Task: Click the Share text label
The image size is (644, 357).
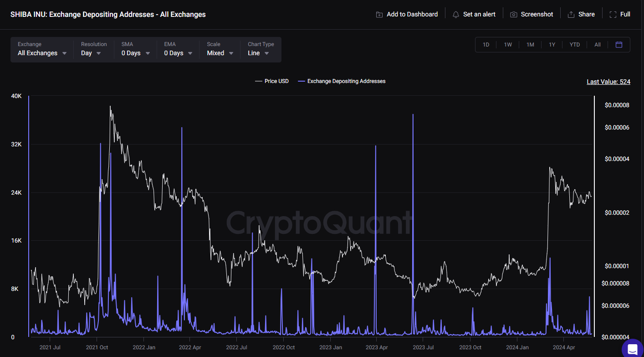Action: click(x=587, y=15)
